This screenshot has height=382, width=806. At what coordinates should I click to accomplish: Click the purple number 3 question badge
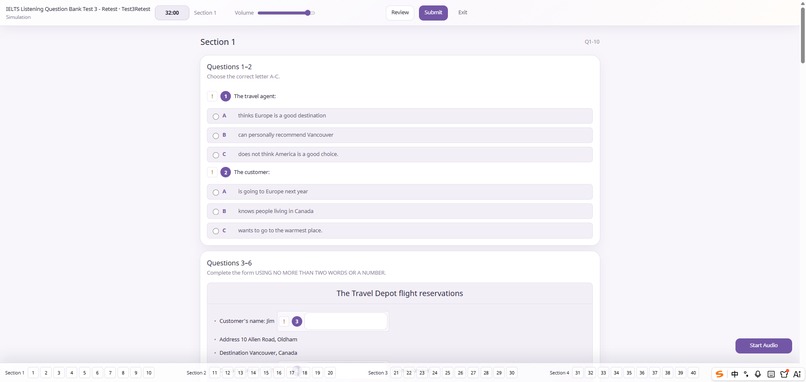coord(297,321)
